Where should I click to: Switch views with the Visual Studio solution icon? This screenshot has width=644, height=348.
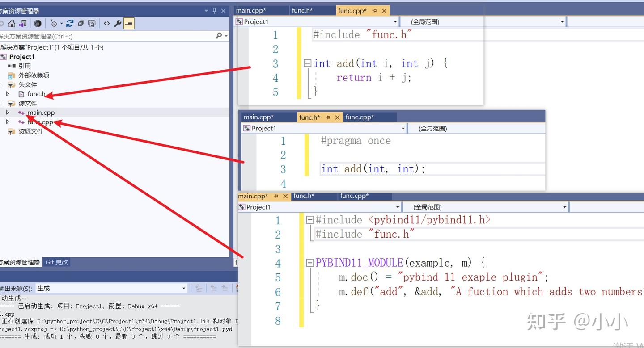coord(22,24)
